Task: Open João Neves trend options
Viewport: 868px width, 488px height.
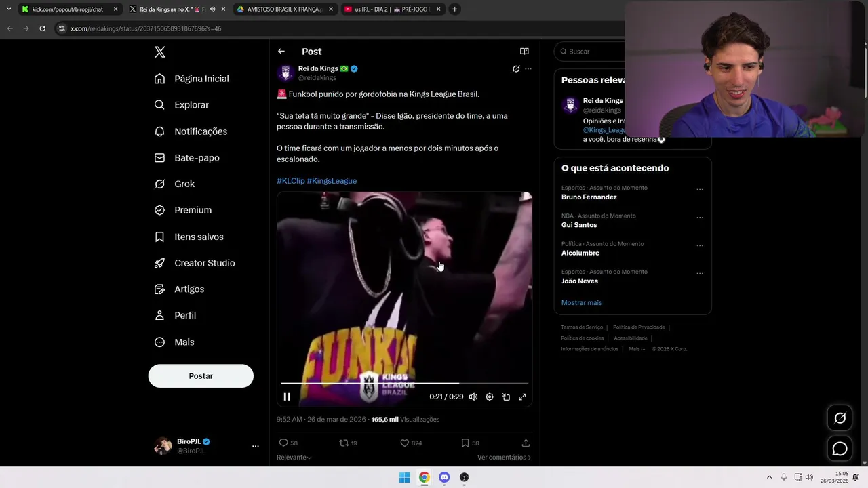Action: 700,274
